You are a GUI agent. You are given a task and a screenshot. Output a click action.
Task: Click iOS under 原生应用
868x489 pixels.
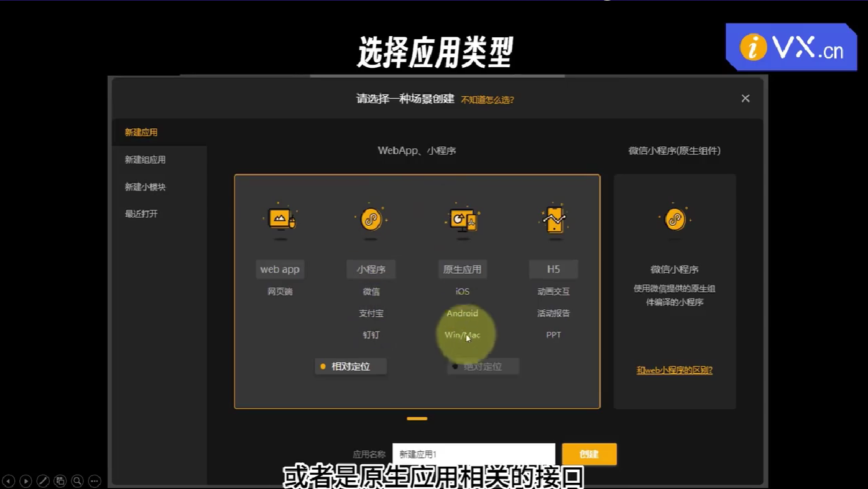tap(462, 292)
